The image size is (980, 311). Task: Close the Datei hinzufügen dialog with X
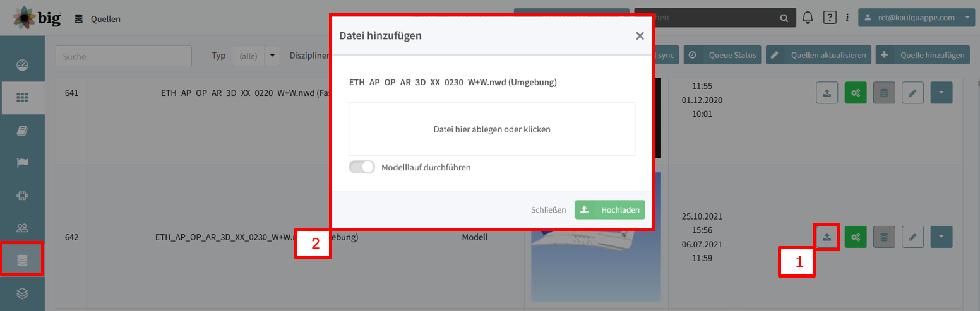(640, 36)
